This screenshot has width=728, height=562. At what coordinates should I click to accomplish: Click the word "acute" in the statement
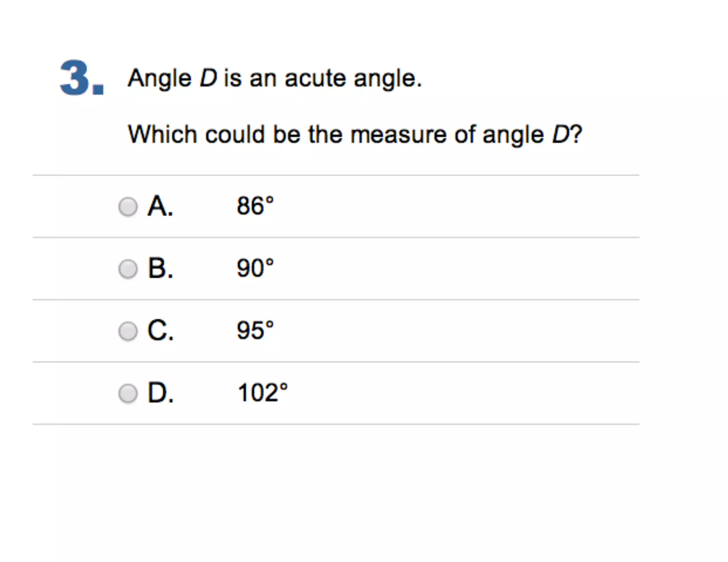pyautogui.click(x=315, y=79)
